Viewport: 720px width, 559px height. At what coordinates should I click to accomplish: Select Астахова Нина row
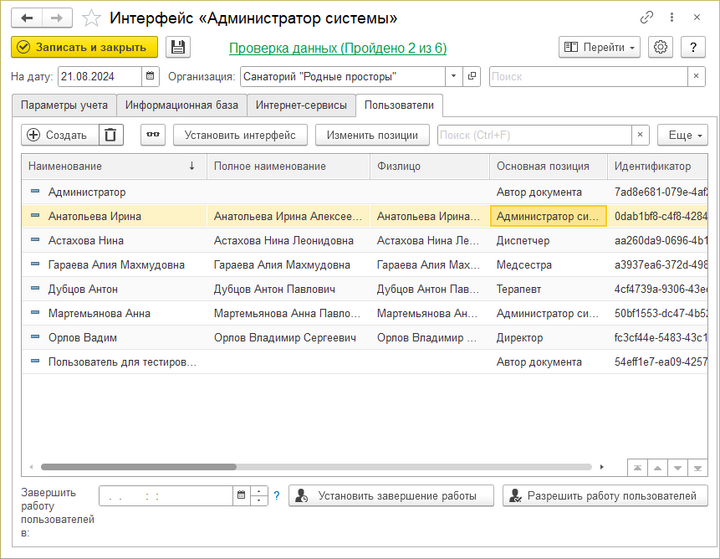(x=86, y=240)
